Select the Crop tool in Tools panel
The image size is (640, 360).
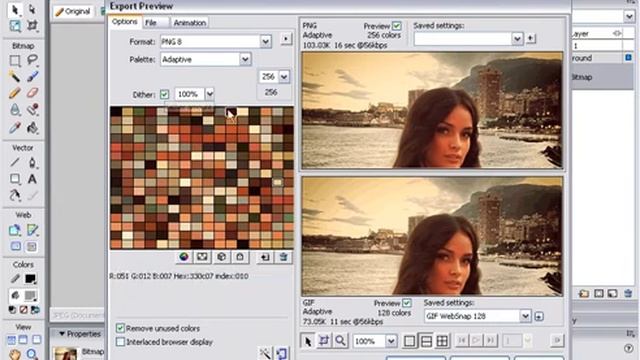tap(32, 26)
